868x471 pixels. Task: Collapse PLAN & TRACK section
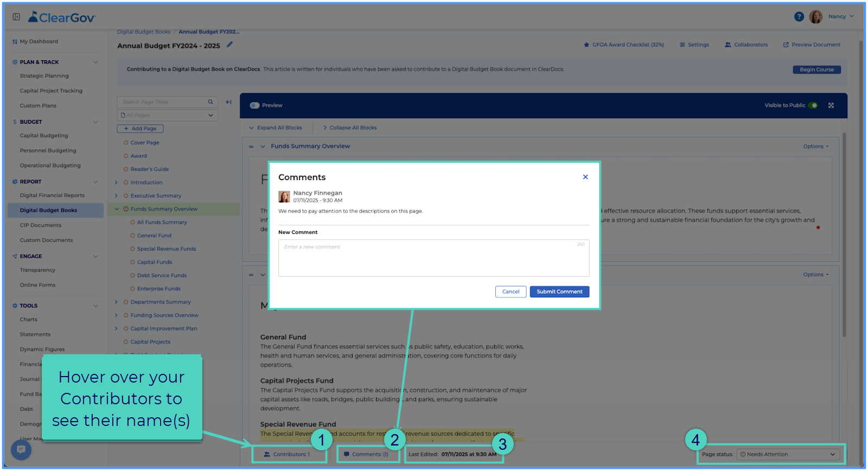(x=95, y=62)
